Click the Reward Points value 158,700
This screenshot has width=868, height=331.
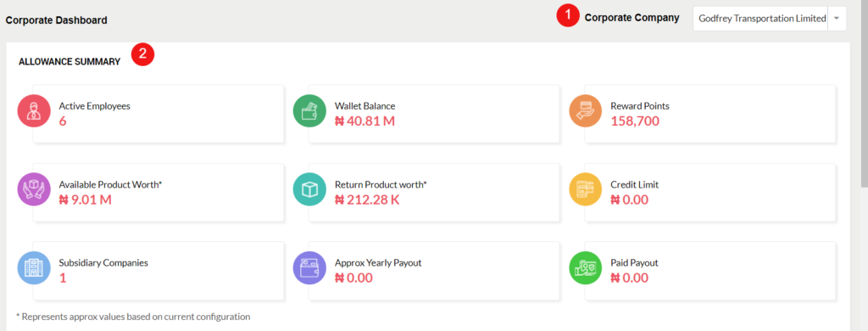[635, 121]
